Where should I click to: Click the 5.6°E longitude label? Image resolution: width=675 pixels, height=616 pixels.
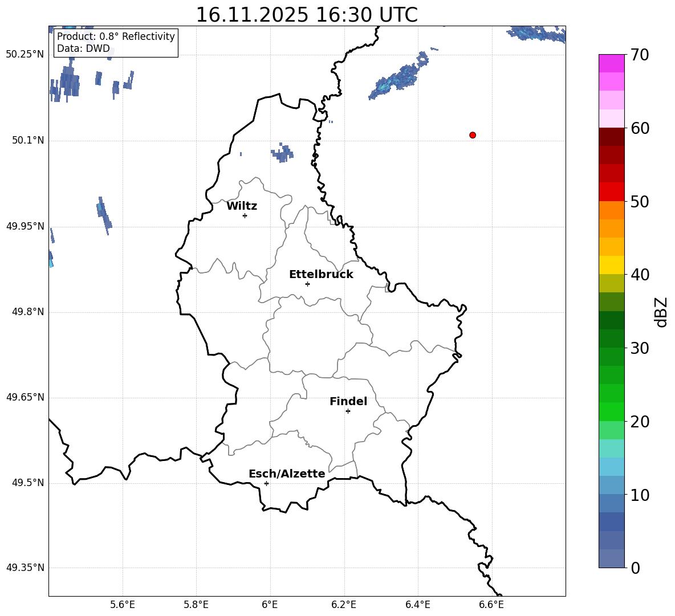[x=123, y=605]
